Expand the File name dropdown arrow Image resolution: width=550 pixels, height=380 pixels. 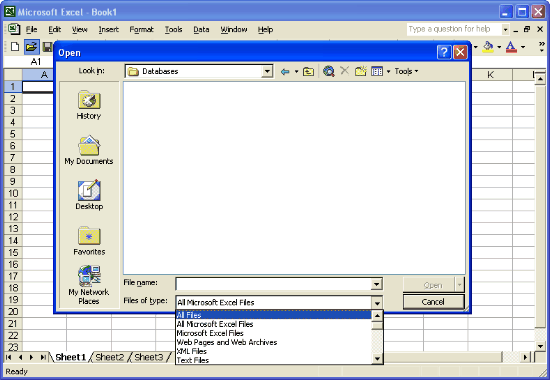point(376,284)
